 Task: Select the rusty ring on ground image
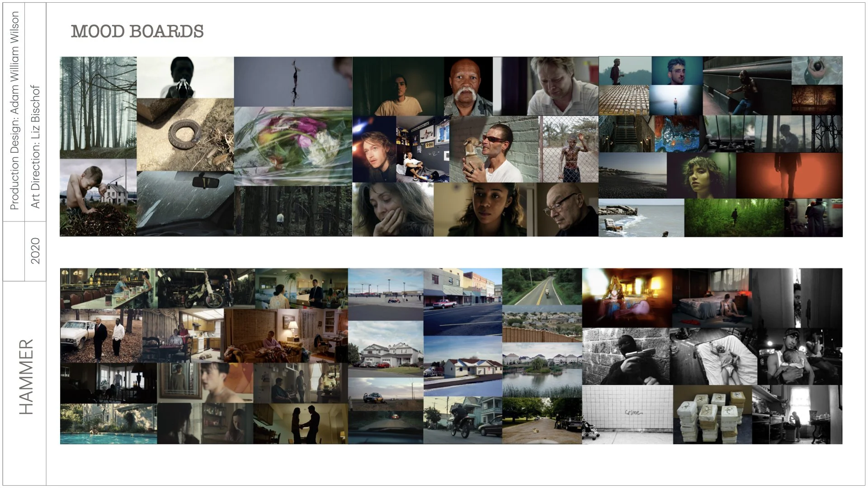pyautogui.click(x=185, y=134)
